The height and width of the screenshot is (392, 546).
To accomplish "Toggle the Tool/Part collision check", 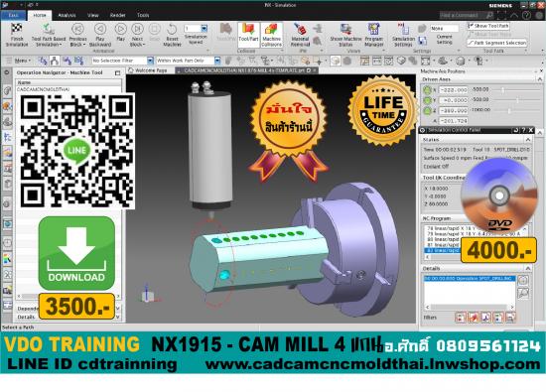I will point(248,33).
